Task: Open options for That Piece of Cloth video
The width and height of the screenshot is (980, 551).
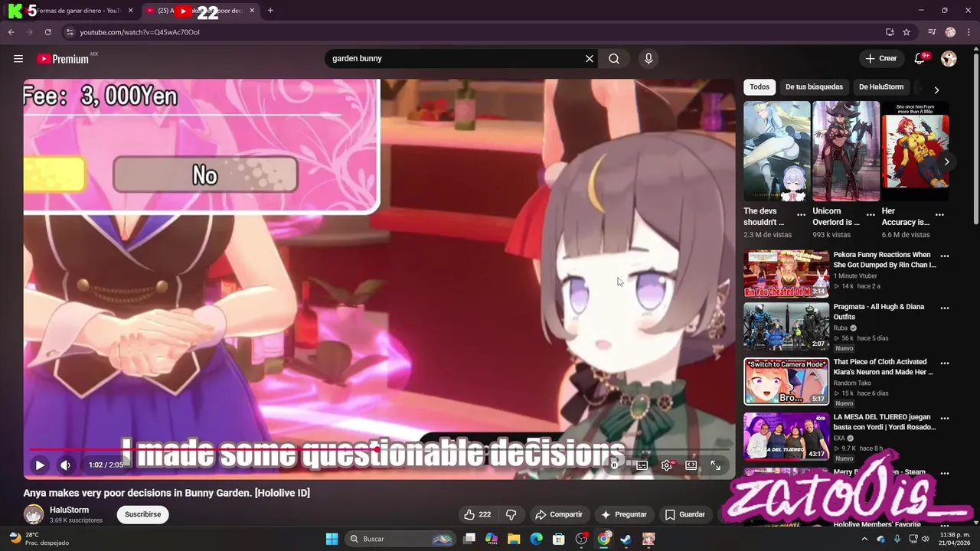Action: pyautogui.click(x=945, y=364)
